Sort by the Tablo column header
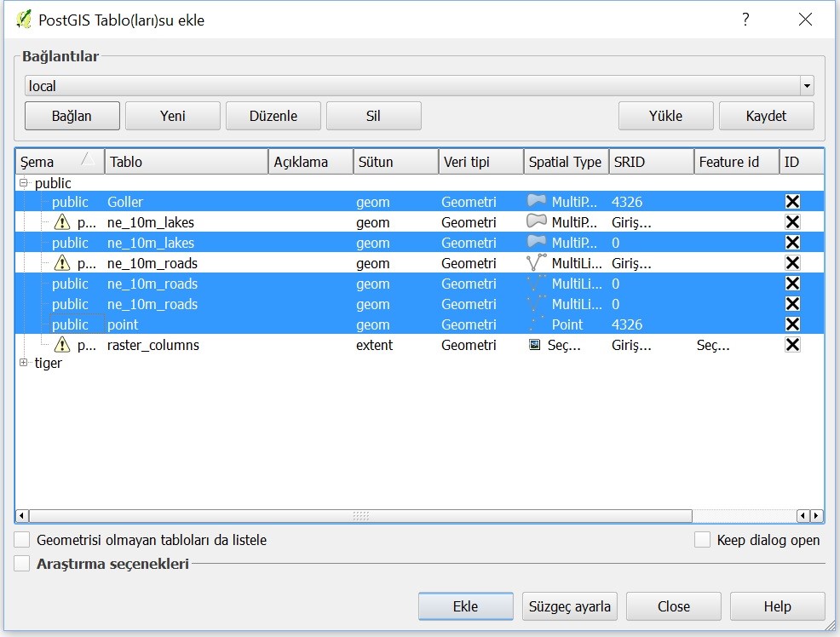Image resolution: width=840 pixels, height=637 pixels. coord(186,162)
